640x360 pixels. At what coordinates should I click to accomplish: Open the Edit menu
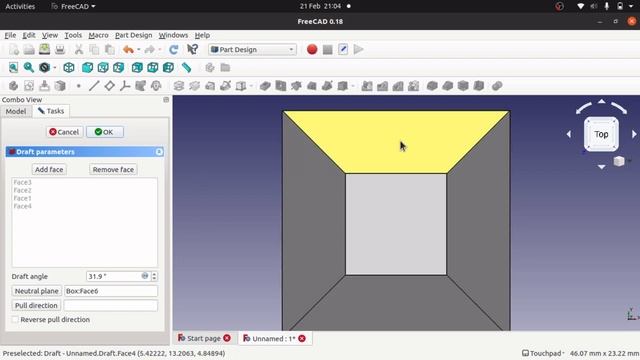pos(29,35)
